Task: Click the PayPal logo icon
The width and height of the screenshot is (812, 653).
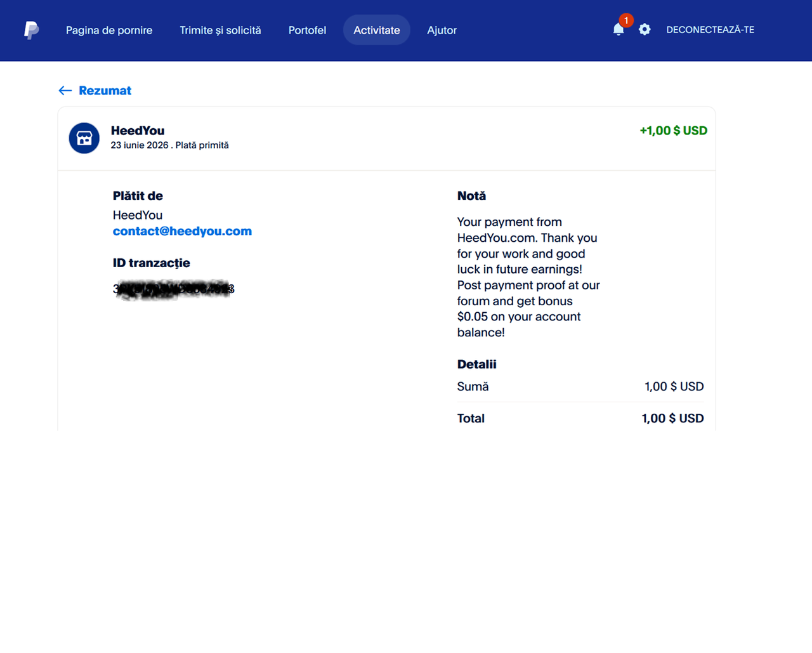Action: click(x=31, y=30)
